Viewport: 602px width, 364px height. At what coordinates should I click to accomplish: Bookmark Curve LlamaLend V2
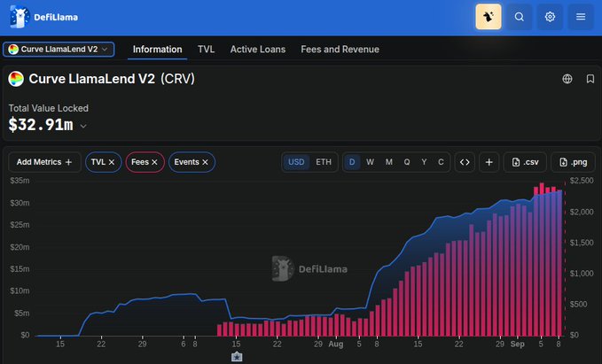tap(590, 79)
